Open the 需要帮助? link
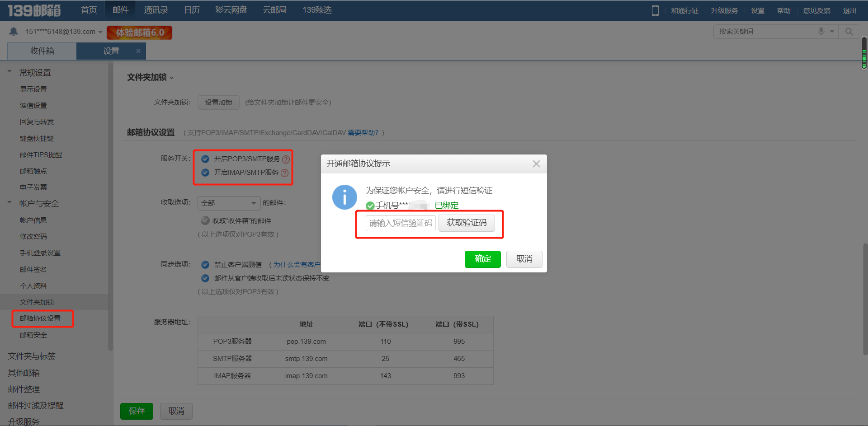This screenshot has height=426, width=868. (363, 133)
